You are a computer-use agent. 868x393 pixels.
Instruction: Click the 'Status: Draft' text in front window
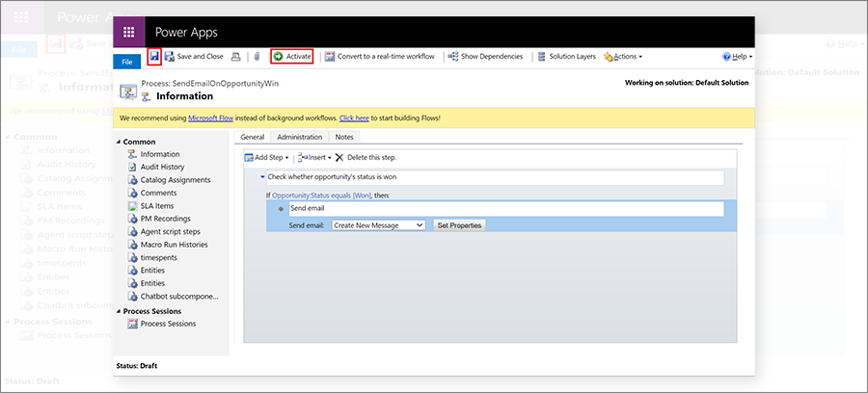[136, 366]
